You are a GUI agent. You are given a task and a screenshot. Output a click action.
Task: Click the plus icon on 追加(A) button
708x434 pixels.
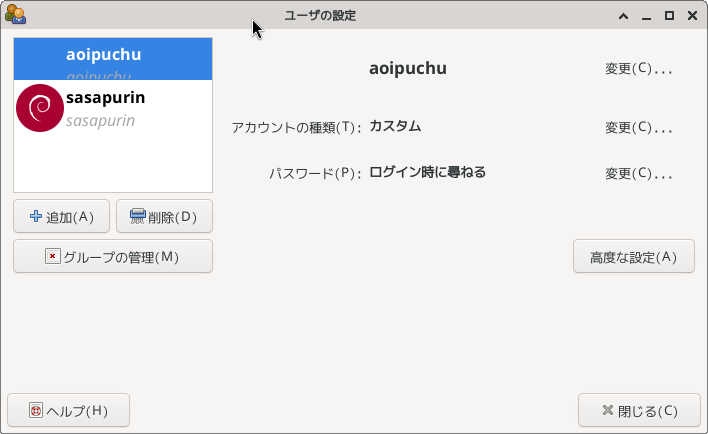(36, 216)
